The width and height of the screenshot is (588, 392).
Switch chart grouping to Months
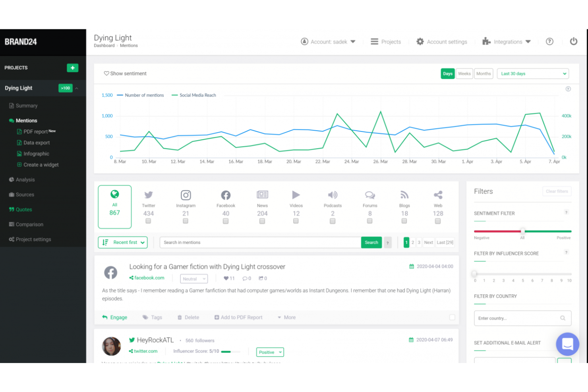pyautogui.click(x=484, y=73)
